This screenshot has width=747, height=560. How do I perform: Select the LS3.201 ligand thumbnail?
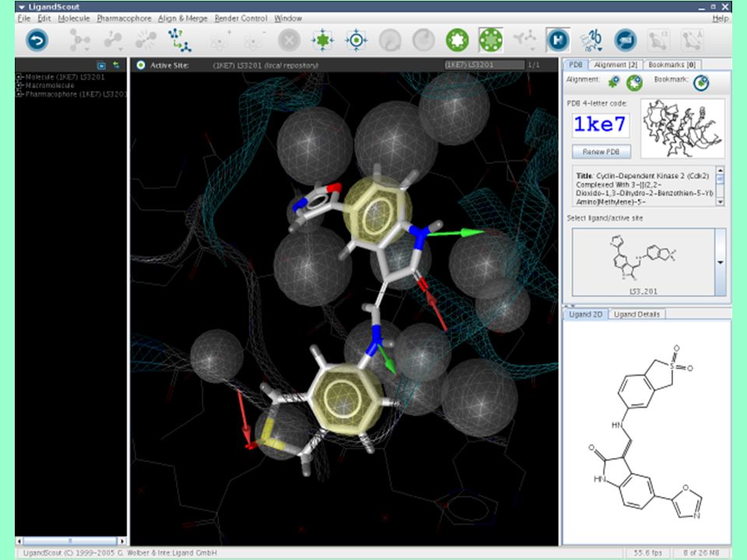644,262
